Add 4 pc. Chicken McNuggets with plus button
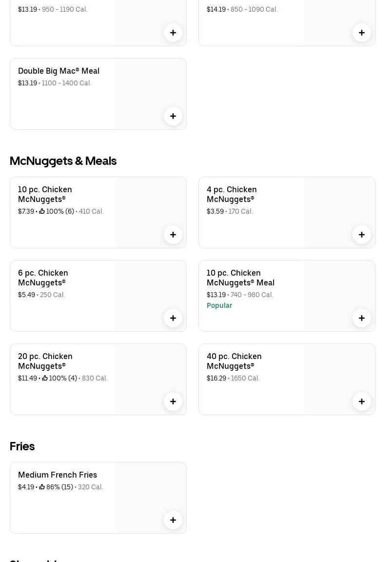392x562 pixels. tap(362, 235)
